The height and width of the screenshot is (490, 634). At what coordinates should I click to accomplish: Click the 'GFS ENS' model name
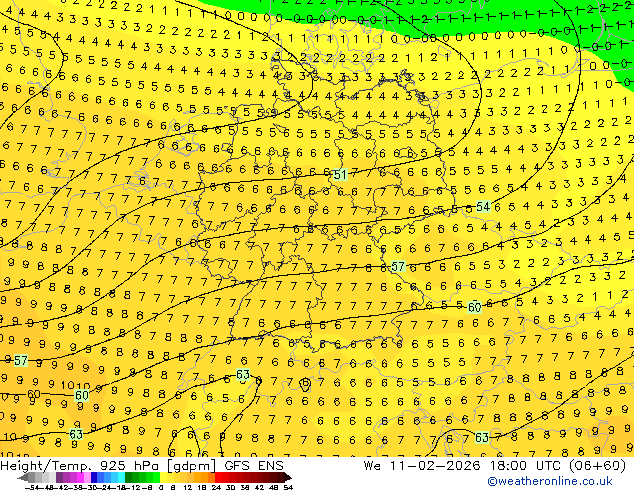[x=254, y=466]
